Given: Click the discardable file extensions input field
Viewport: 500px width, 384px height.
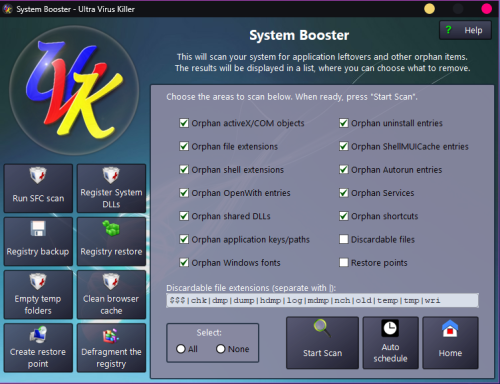Looking at the screenshot, I should click(x=322, y=300).
